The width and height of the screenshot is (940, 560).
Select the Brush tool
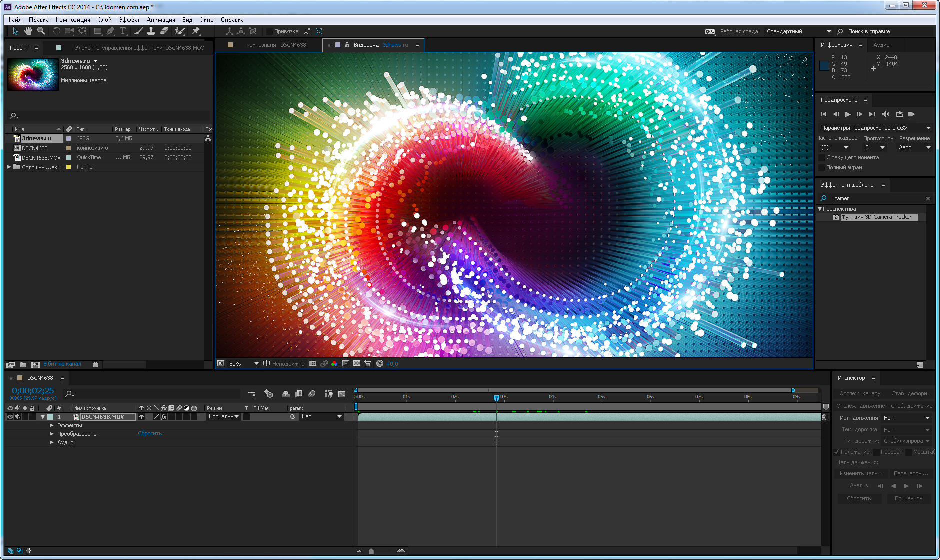pyautogui.click(x=138, y=31)
